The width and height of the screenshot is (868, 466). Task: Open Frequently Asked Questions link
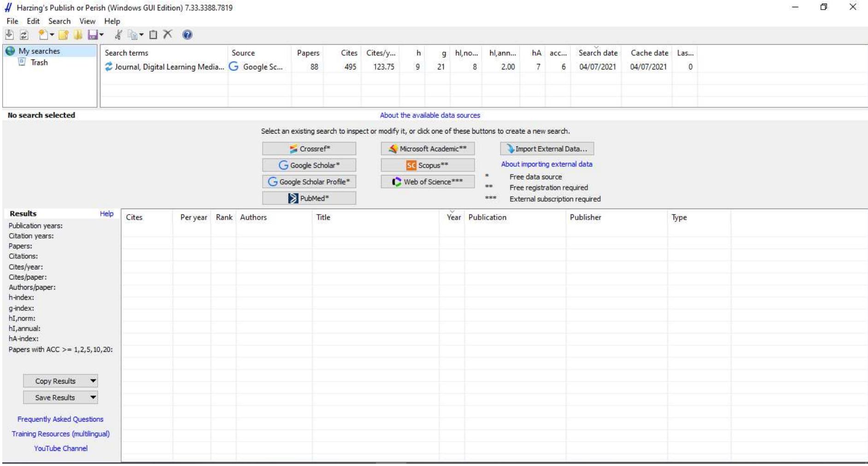coord(60,419)
